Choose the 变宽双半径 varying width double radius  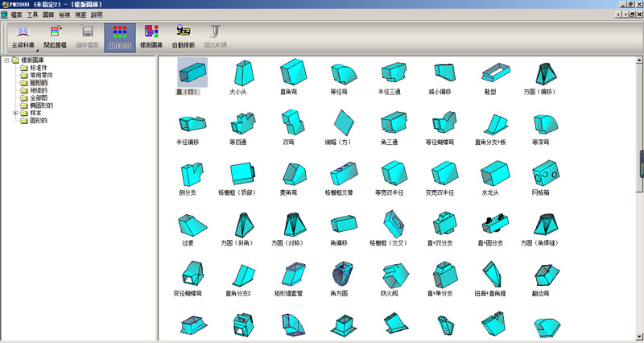click(445, 173)
